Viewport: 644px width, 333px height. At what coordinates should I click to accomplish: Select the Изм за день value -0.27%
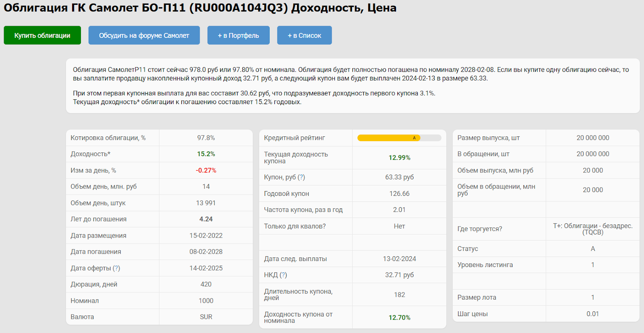(206, 171)
